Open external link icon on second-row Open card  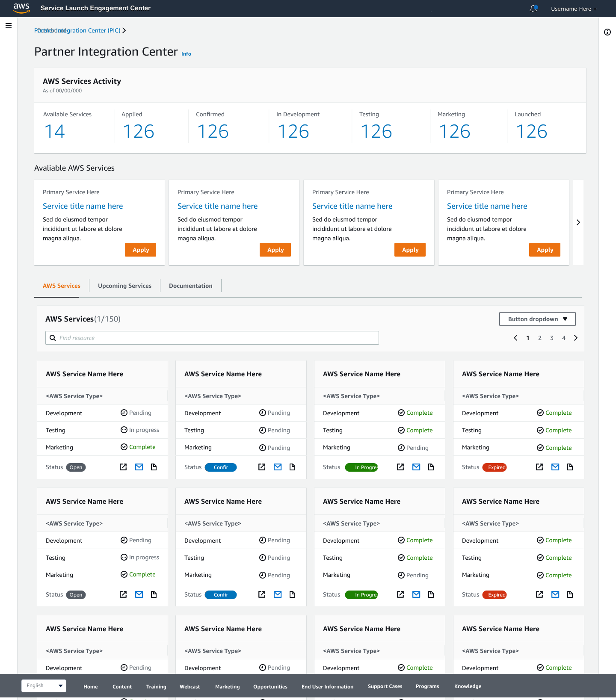point(123,594)
